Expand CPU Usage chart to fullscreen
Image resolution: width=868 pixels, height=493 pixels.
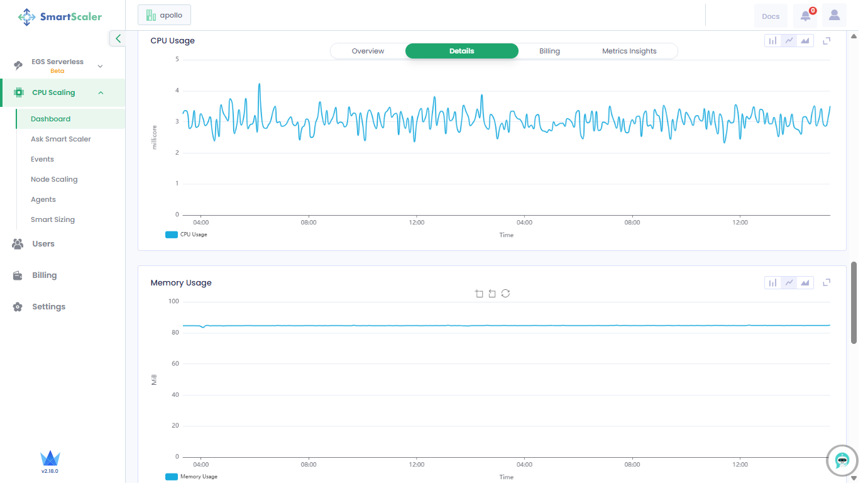coord(827,41)
